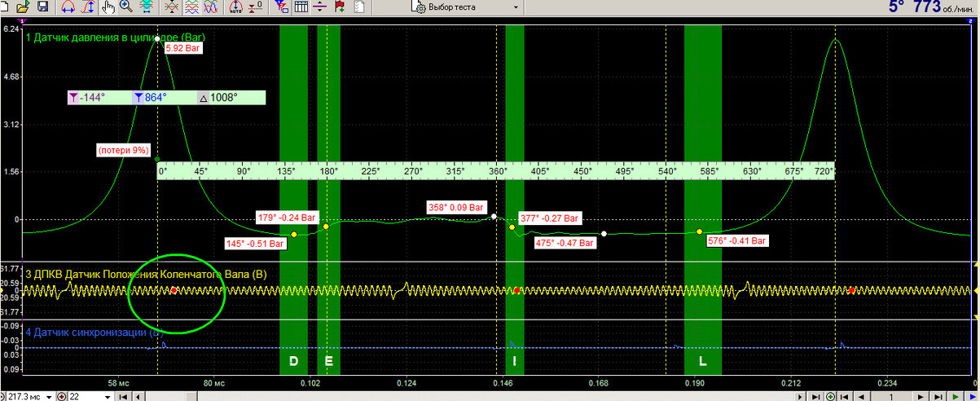The image size is (980, 401).
Task: Step scrollbar right with small arrow
Action: coord(800,395)
